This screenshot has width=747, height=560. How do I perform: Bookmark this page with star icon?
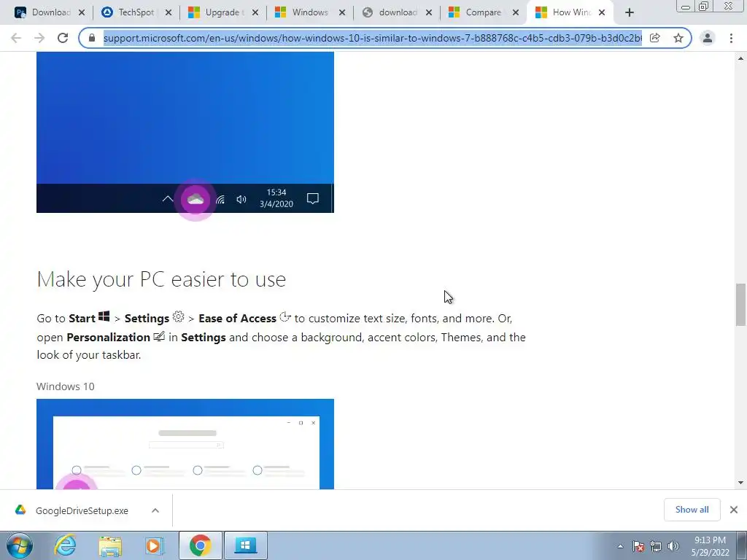678,38
